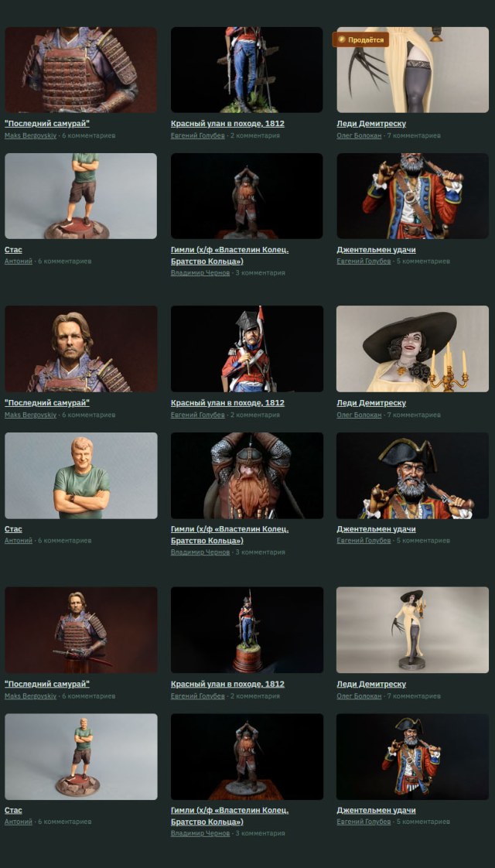Open the lancer legs in blue trousers thumbnail
Screen dimensions: 495x868
pos(247,70)
